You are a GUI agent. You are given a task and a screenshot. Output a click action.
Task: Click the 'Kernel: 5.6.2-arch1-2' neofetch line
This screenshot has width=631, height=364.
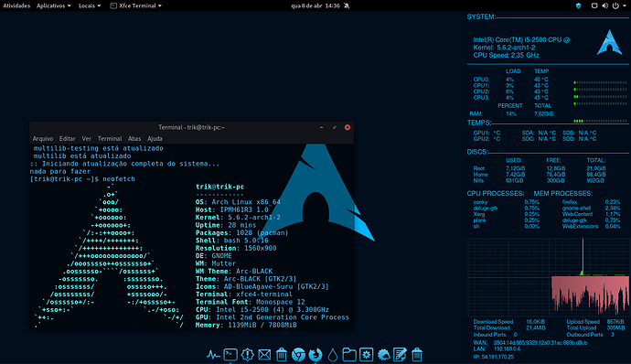tap(238, 217)
